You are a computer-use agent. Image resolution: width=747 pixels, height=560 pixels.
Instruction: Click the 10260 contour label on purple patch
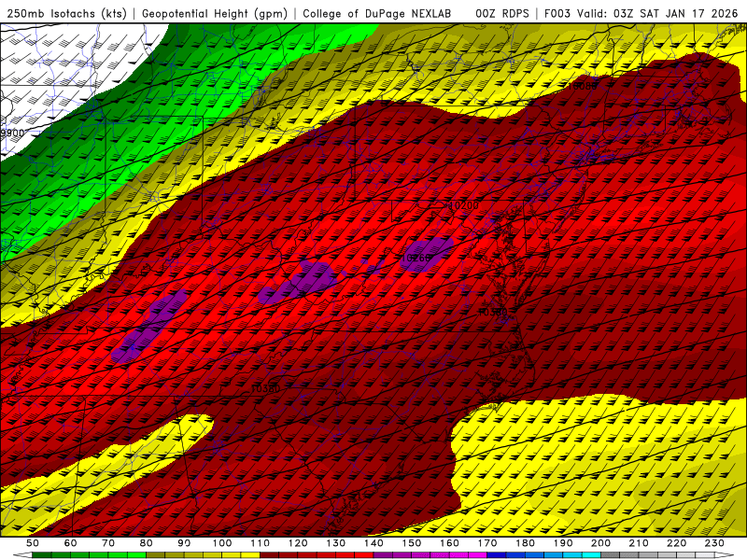coord(416,259)
